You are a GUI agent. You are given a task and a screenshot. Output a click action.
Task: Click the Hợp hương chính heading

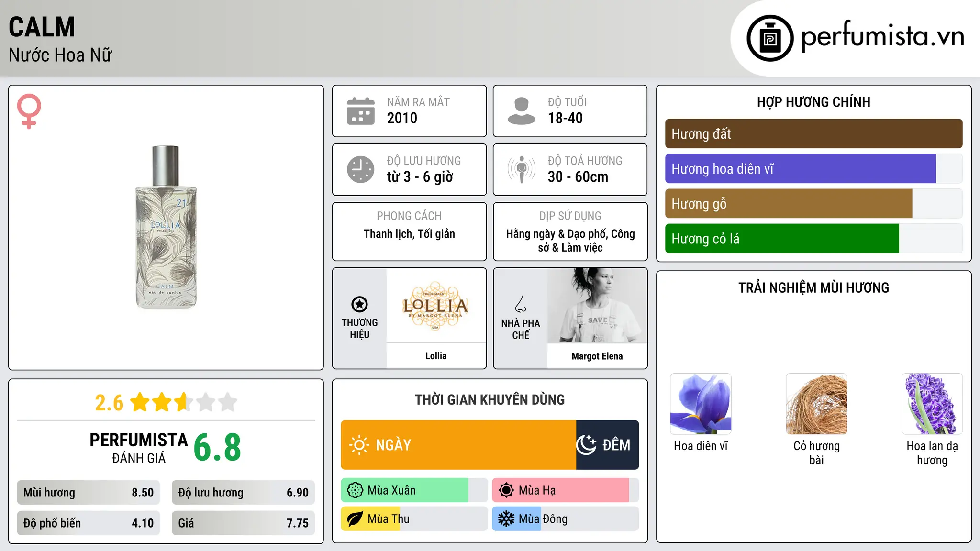(813, 102)
